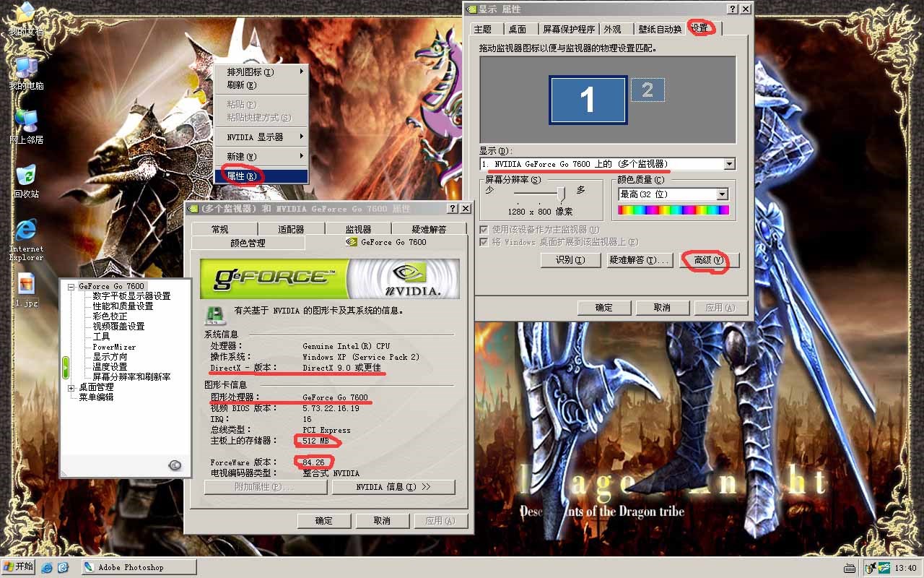Select 数字平板显示器设置 in the tree
The width and height of the screenshot is (924, 578).
131,296
